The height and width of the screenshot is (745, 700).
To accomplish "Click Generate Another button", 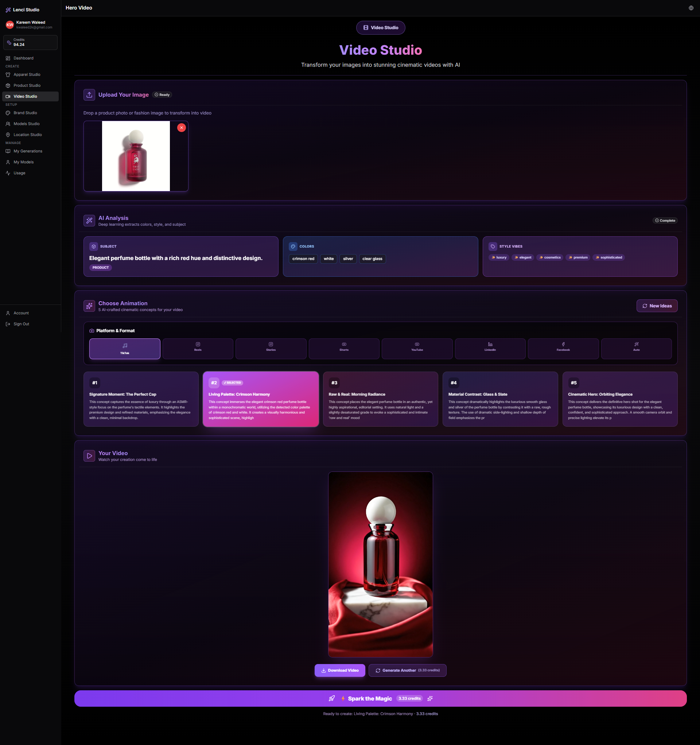I will tap(407, 670).
